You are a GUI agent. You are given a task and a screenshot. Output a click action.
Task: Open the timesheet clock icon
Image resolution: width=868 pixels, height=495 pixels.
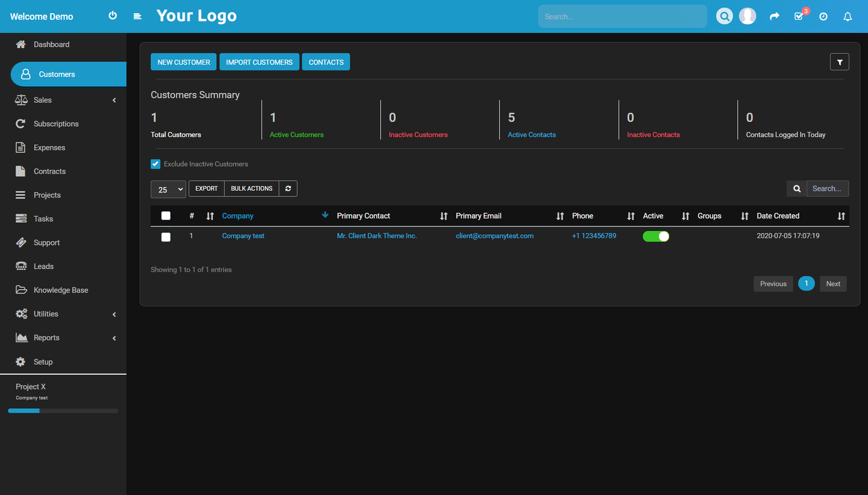(823, 16)
